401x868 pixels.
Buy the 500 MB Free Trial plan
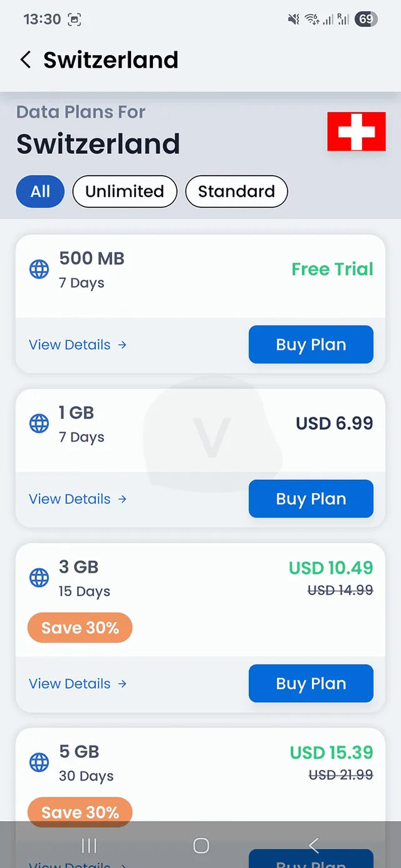311,344
